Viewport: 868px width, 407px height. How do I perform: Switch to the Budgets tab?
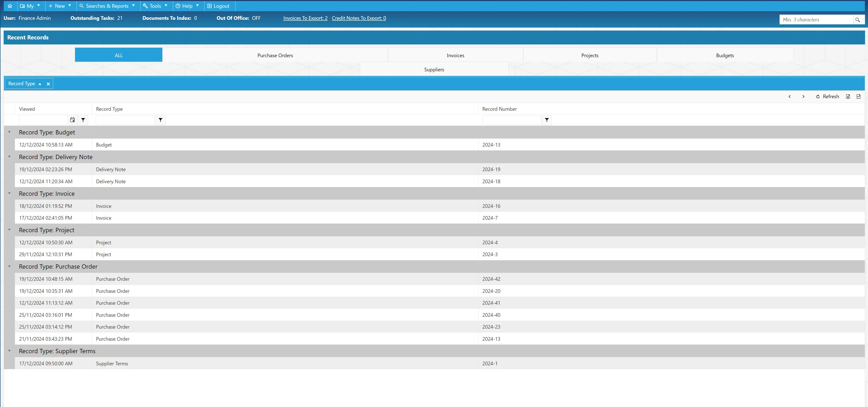pos(725,55)
